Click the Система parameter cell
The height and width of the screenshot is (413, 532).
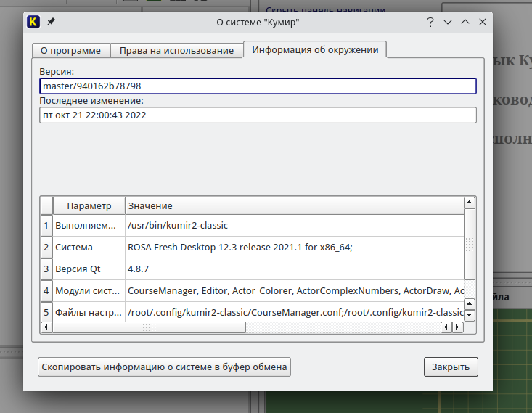pyautogui.click(x=89, y=248)
